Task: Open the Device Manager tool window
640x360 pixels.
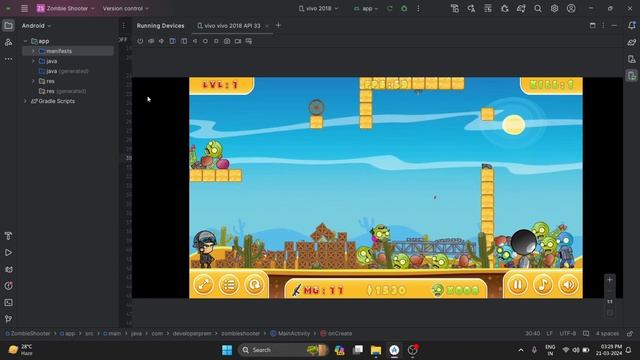Action: [632, 59]
